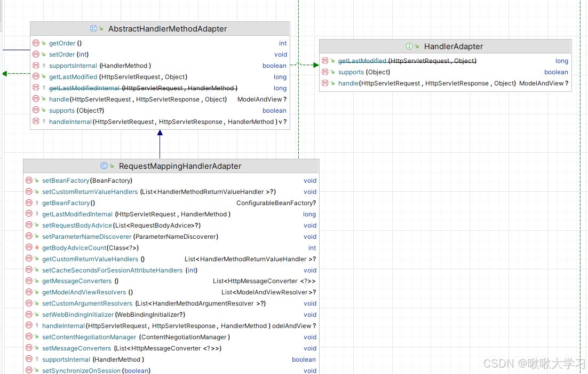Click the inheritance arrow from RequestMappingHandlerAdapter
Viewport: 588px width, 374px height.
tap(160, 144)
